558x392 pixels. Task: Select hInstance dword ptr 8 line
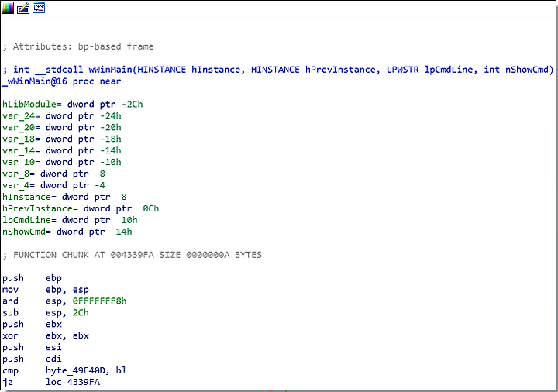[64, 197]
